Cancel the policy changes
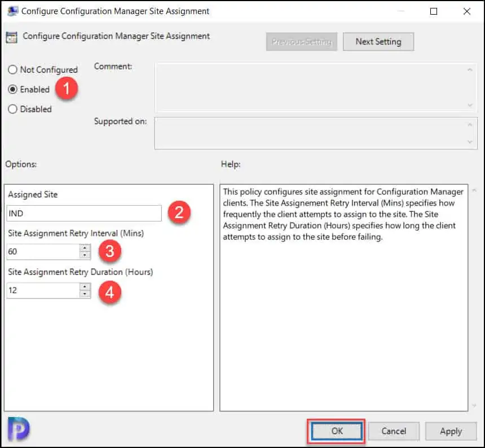 [394, 431]
